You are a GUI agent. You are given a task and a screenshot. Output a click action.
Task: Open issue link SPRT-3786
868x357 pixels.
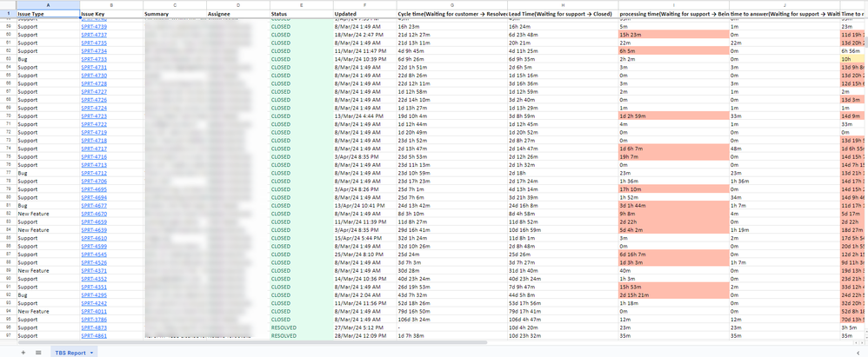coord(94,320)
